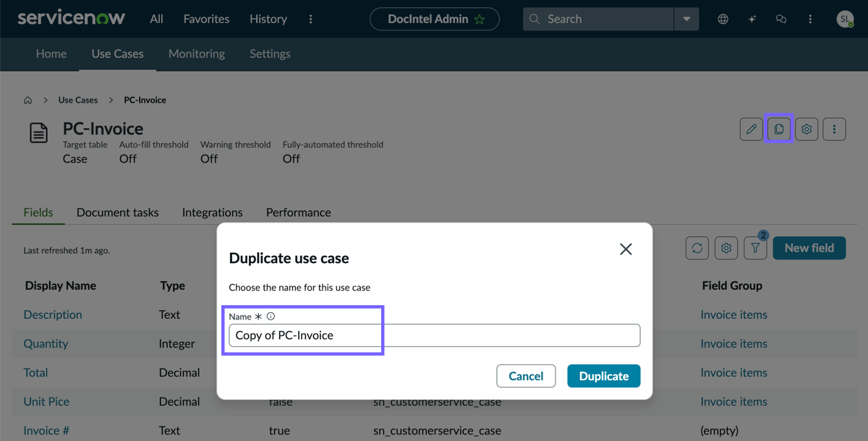Click the Integer type in Quantity row
Image resolution: width=868 pixels, height=441 pixels.
point(177,343)
